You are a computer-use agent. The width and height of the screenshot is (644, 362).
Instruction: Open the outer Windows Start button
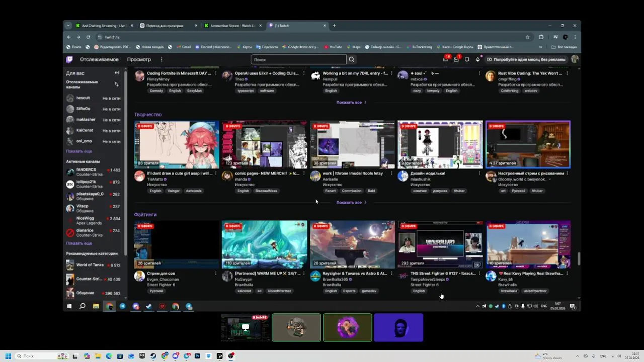(8, 356)
